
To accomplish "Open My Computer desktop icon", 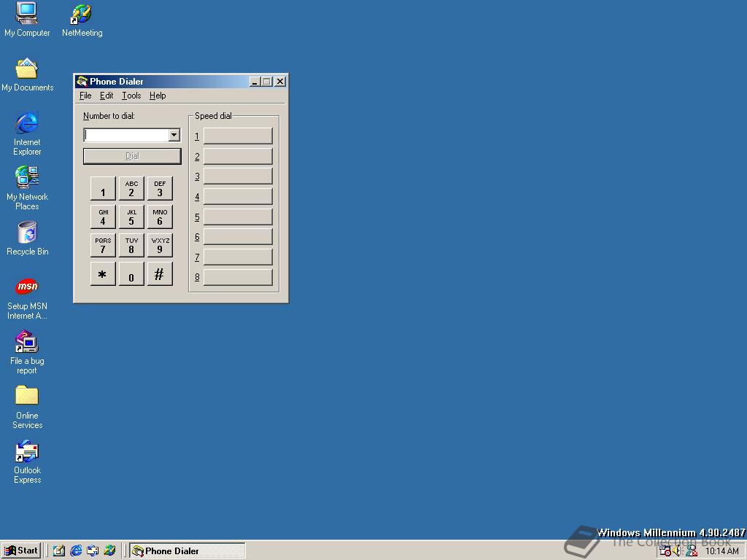I will [x=27, y=19].
